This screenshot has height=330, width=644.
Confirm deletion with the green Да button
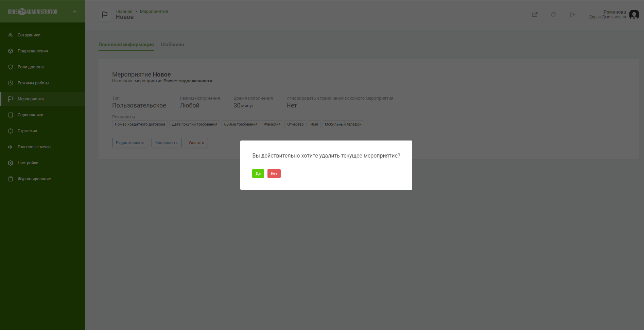[258, 174]
